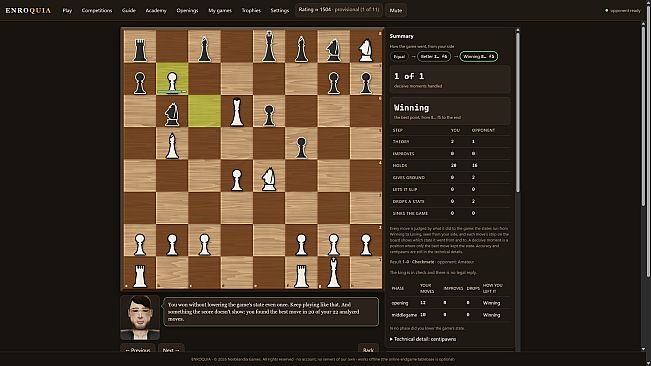651x366 pixels.
Task: Click the white knight on e4
Action: pos(269,179)
